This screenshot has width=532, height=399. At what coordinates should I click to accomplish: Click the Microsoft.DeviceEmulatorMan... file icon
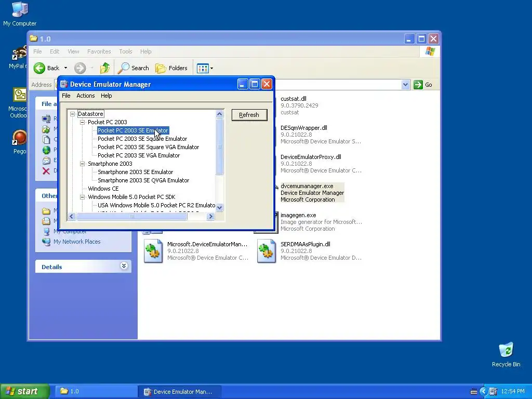153,251
